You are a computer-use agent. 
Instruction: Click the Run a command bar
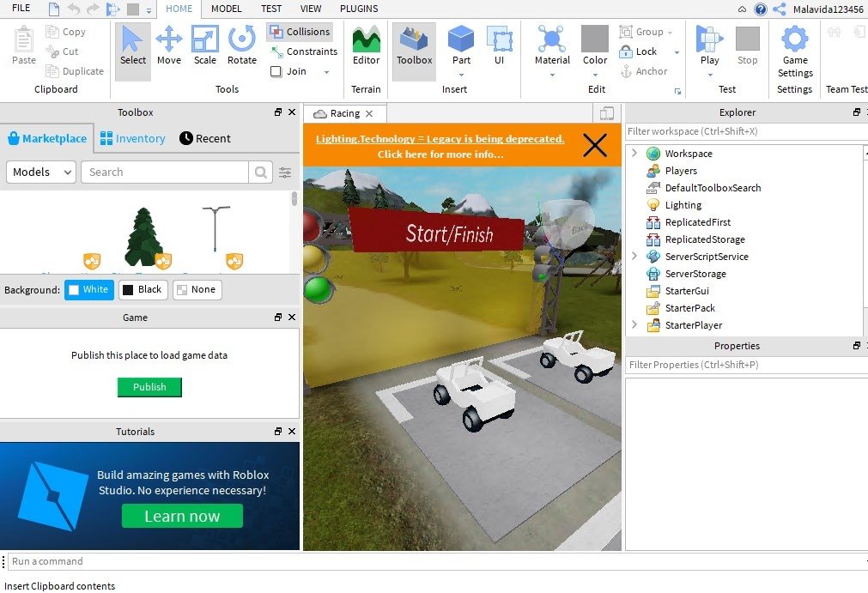437,561
